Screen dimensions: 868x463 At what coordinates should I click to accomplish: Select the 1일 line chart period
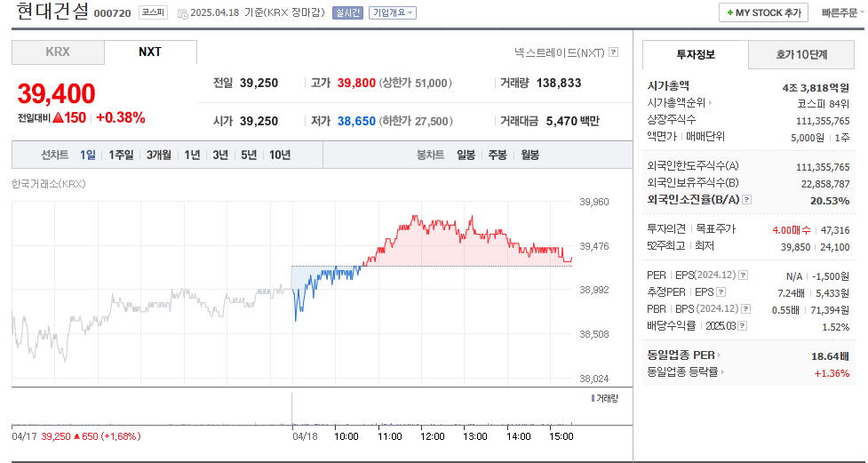pyautogui.click(x=87, y=155)
